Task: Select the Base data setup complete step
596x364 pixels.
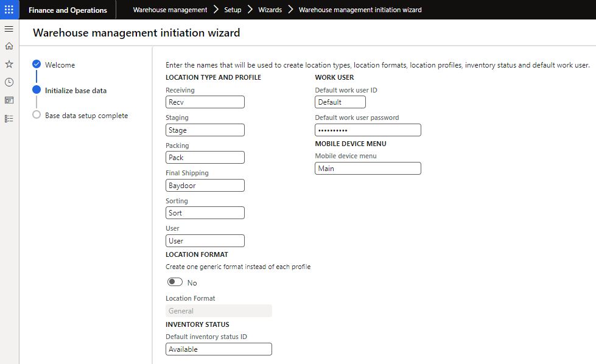Action: coord(88,114)
